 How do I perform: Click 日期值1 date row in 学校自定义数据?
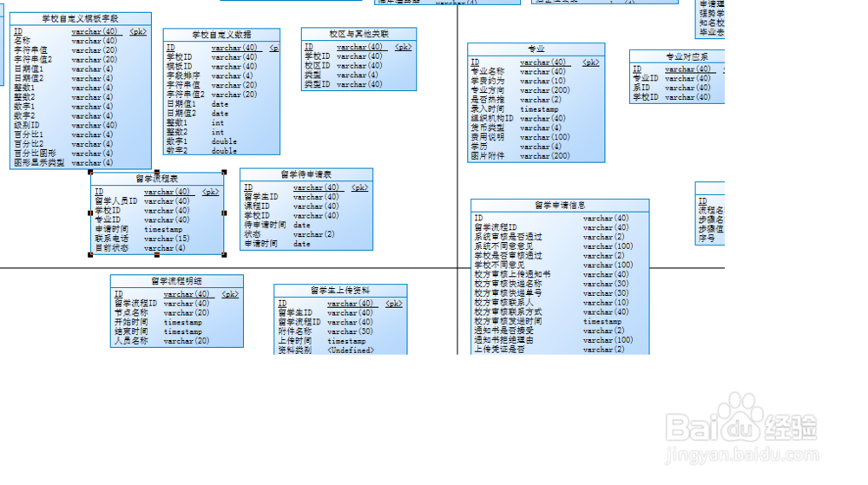click(197, 104)
